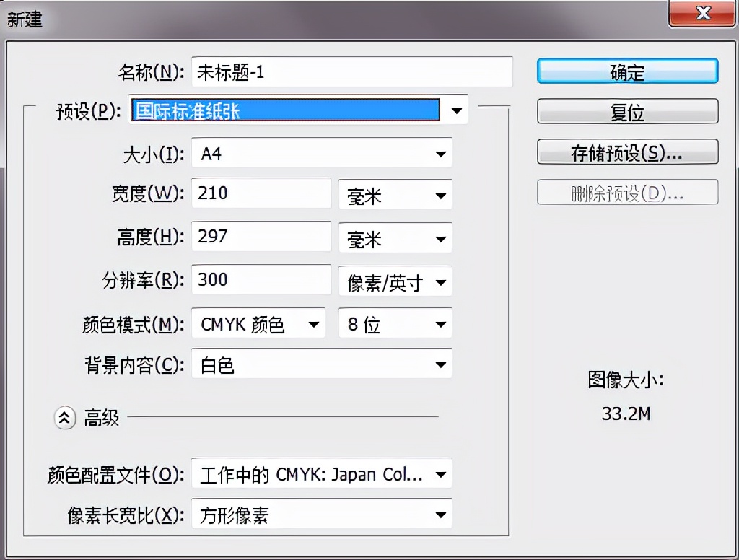Click the 高级 section label
Image resolution: width=739 pixels, height=560 pixels.
tap(101, 418)
